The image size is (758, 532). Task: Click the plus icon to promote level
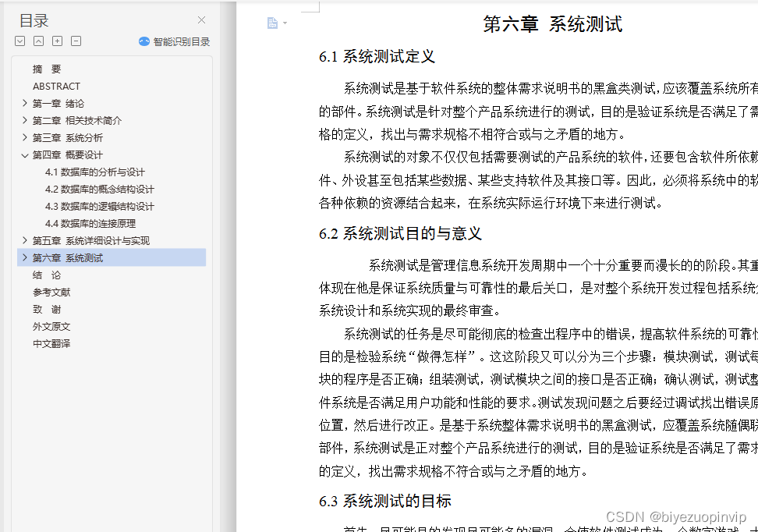coord(57,41)
